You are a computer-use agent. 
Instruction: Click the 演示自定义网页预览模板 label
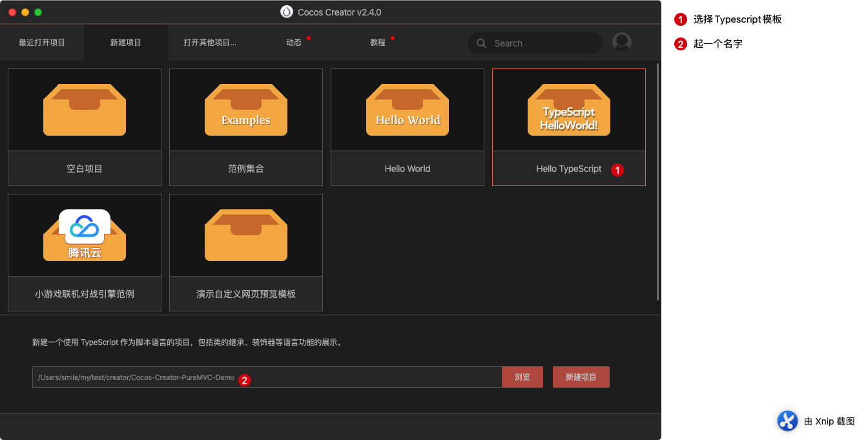246,294
